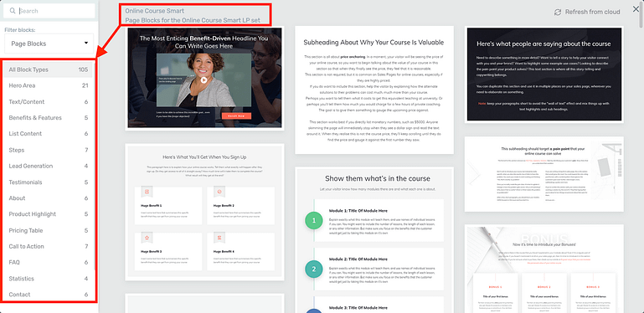Pick the About block category

[x=49, y=198]
